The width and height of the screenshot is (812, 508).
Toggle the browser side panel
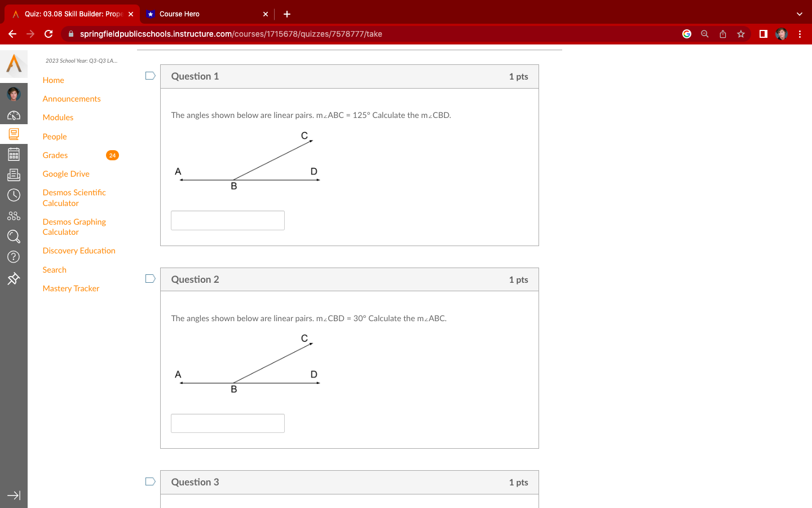pos(764,34)
